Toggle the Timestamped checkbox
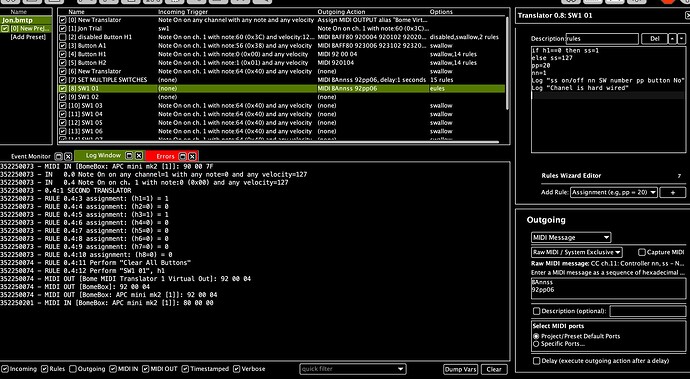The height and width of the screenshot is (379, 690). (x=185, y=369)
